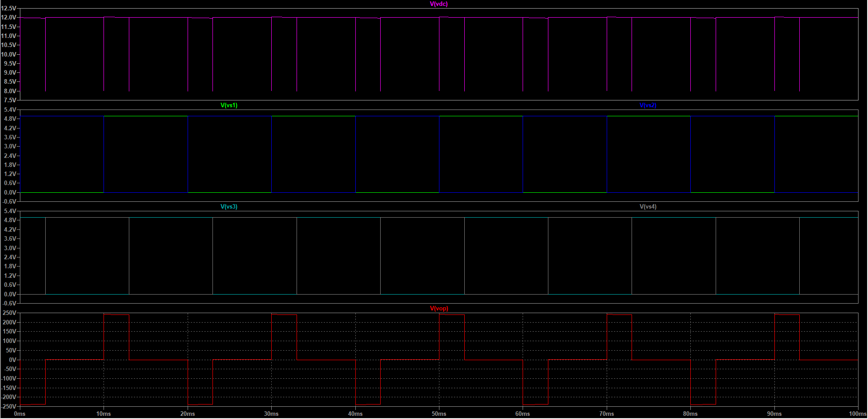Click the 12.0V axis gridline value
Viewport: 868px width, 419px height.
(9, 18)
